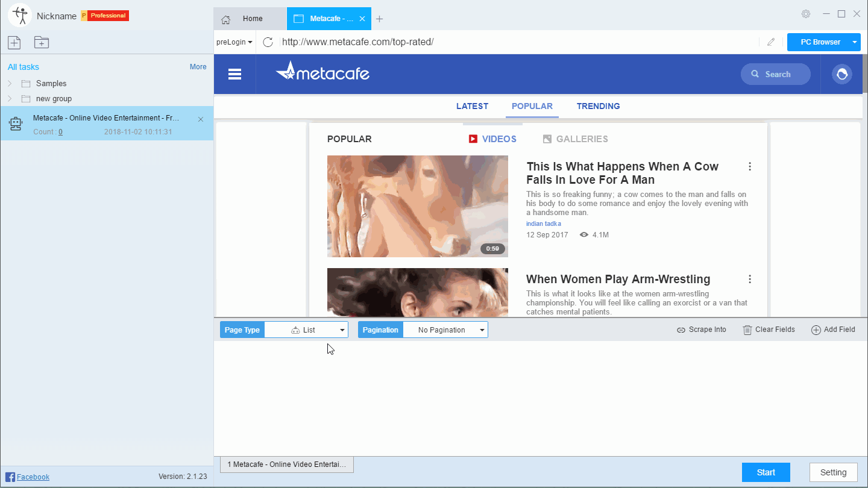Viewport: 868px width, 488px height.
Task: Expand the new group folder
Action: [10, 98]
